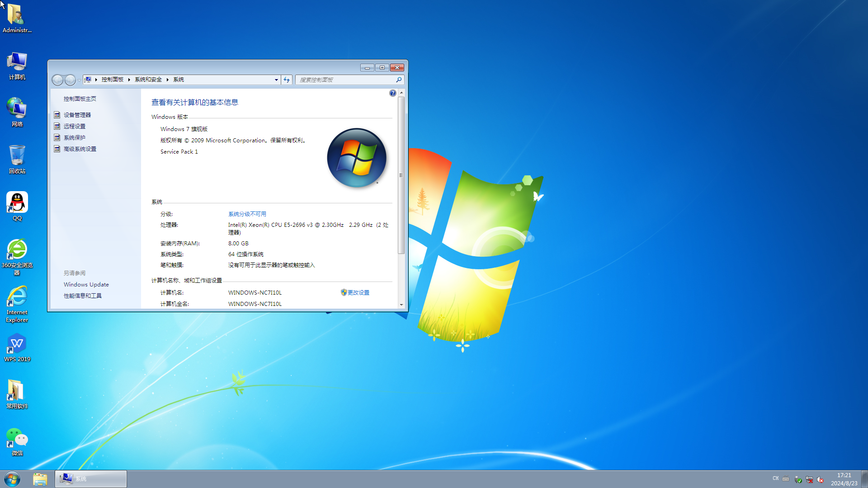The width and height of the screenshot is (868, 488).
Task: Click the help question mark icon
Action: (393, 93)
